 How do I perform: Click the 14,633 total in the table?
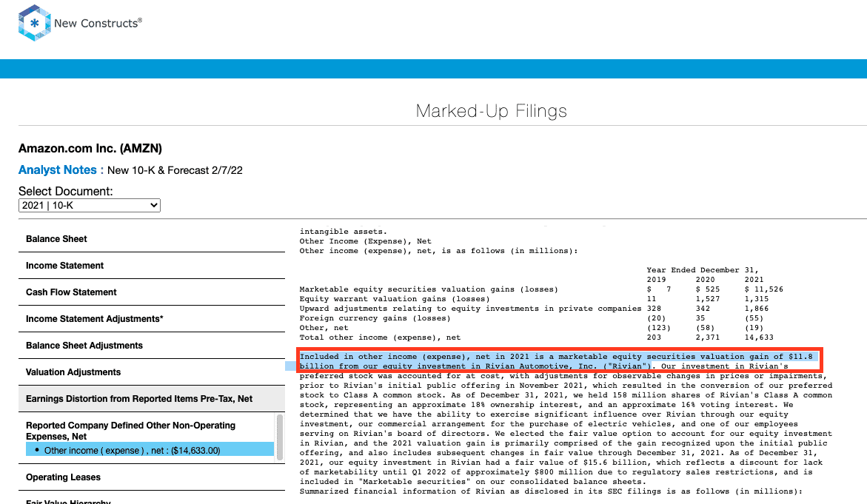coord(759,337)
